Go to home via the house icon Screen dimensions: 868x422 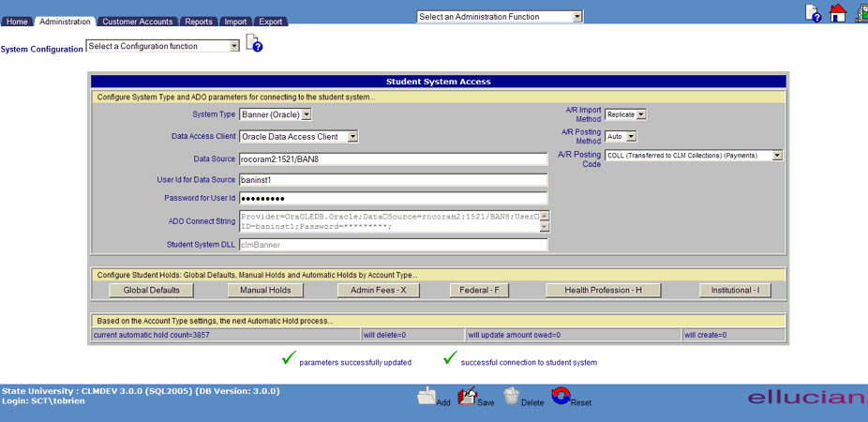pyautogui.click(x=838, y=13)
